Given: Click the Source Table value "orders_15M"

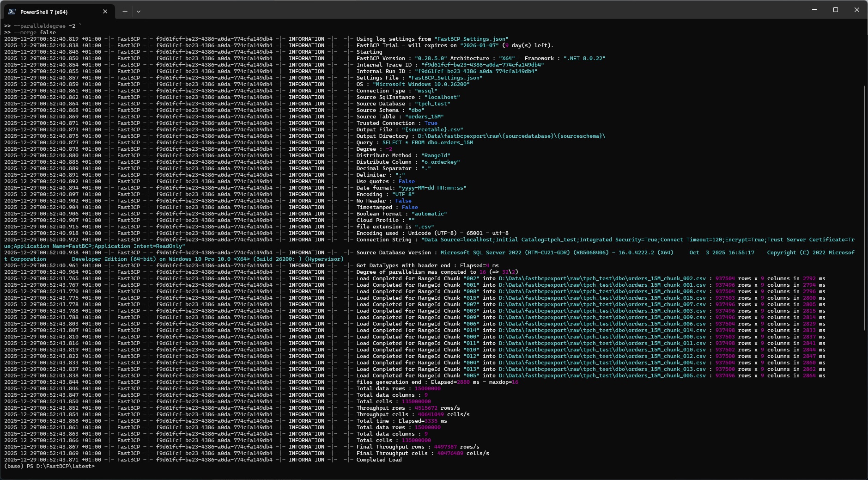Looking at the screenshot, I should (x=424, y=117).
